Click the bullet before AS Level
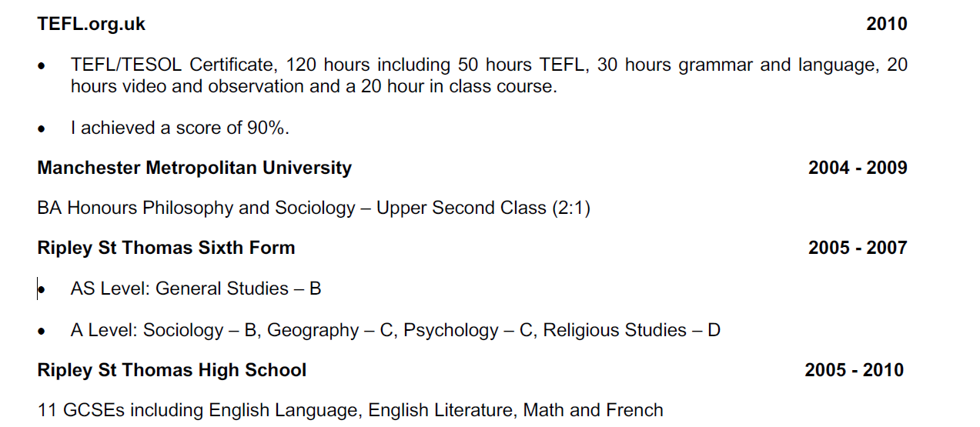The width and height of the screenshot is (980, 427). click(x=42, y=290)
